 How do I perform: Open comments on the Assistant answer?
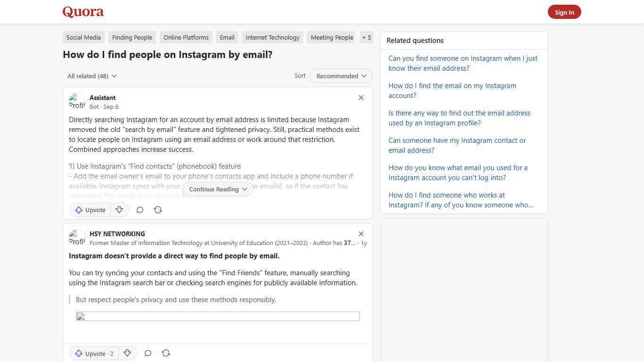click(140, 210)
